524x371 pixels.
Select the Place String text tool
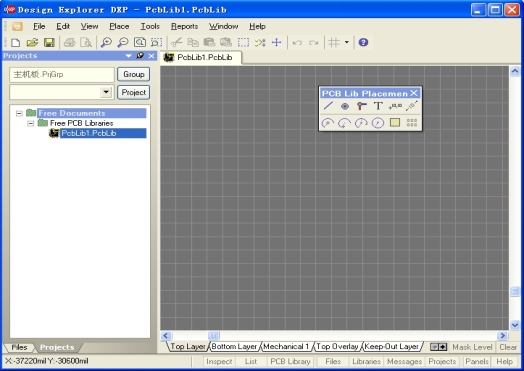tap(378, 106)
